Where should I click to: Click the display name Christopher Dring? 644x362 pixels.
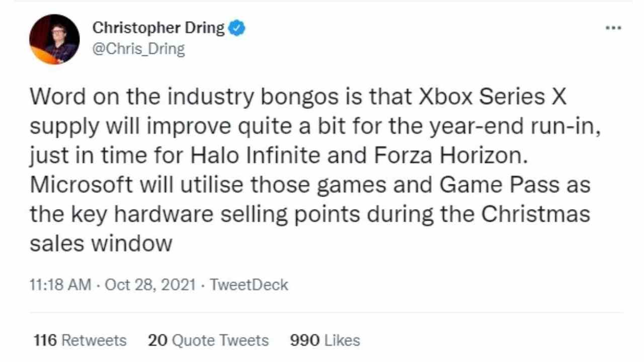point(158,28)
